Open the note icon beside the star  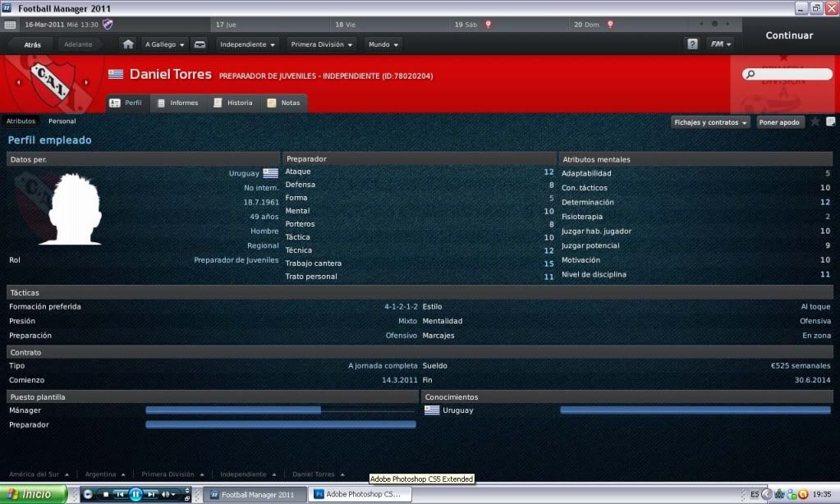(830, 121)
